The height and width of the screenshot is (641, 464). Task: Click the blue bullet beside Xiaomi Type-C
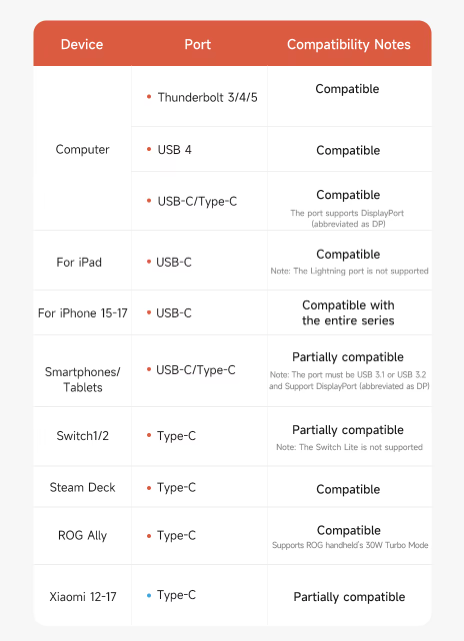click(149, 595)
